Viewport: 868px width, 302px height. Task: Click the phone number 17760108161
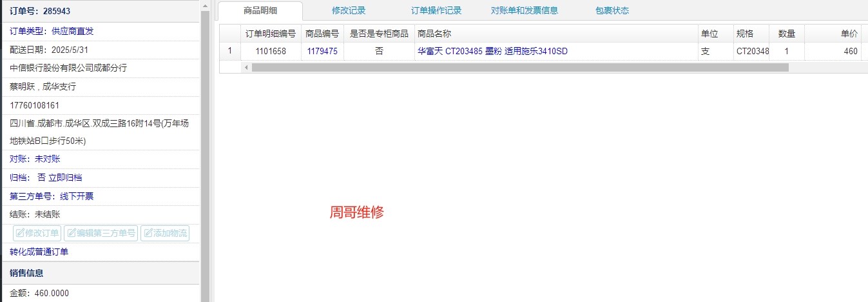point(34,105)
